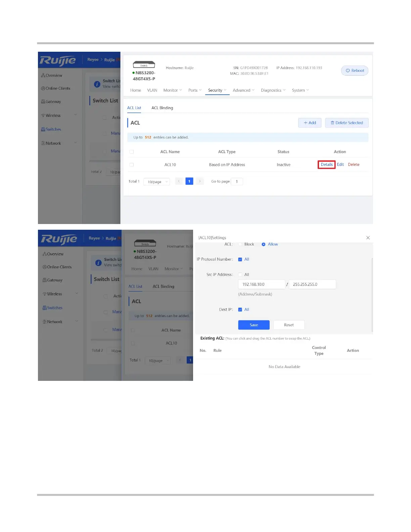Viewport: 411px width, 532px height.
Task: Expand the Ports menu in the top panel
Action: 195,90
